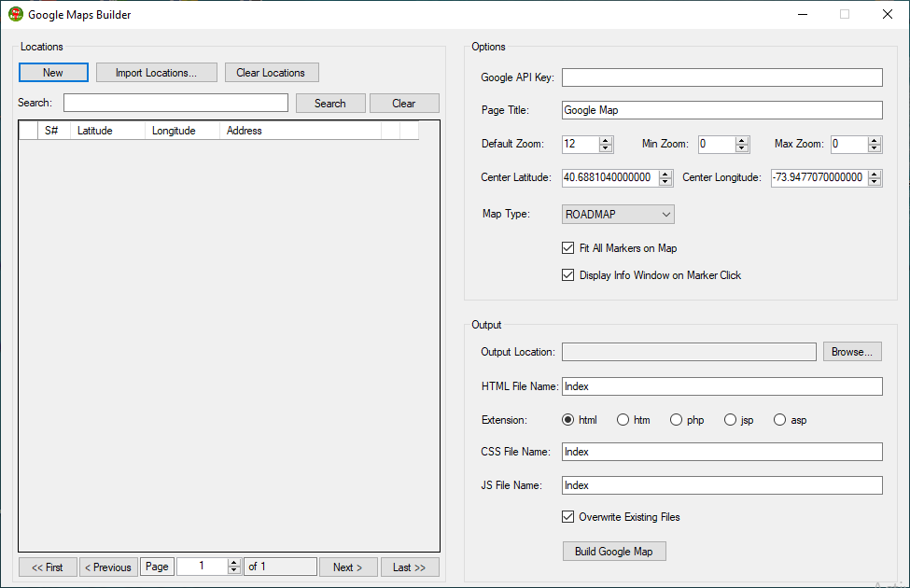Disable Display Info Window on Marker Click
Screen dimensions: 910x588
coord(568,275)
